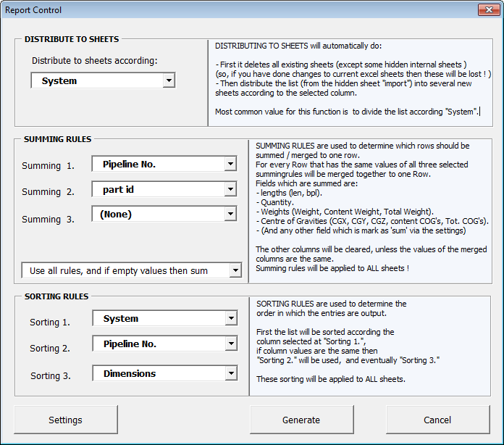Screen dimensions: 504x445
Task: Open the Distribute to sheets System dropdown arrow
Action: click(x=169, y=80)
